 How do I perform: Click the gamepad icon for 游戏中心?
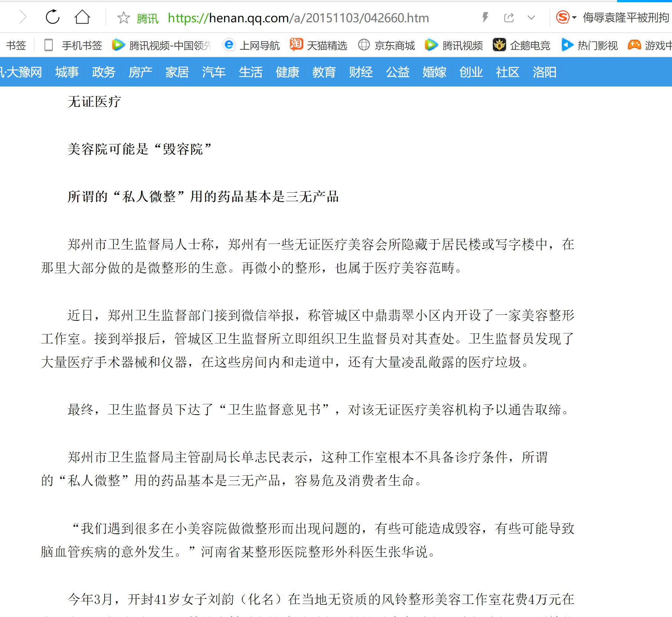[x=634, y=45]
